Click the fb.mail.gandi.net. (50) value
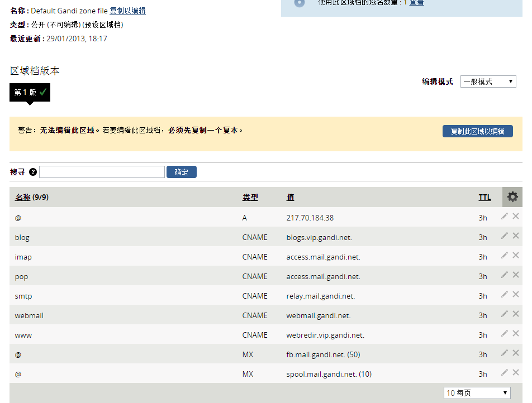 pyautogui.click(x=323, y=354)
